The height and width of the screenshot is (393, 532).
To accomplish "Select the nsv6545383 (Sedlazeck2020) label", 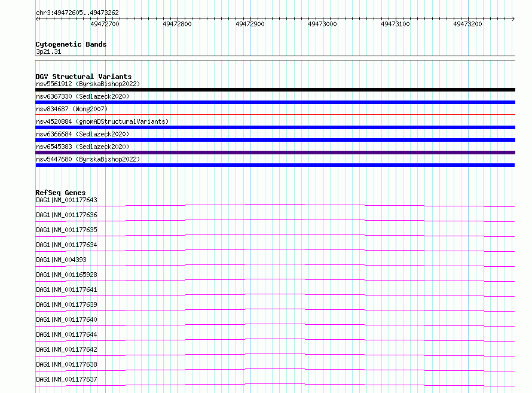I will click(x=82, y=147).
